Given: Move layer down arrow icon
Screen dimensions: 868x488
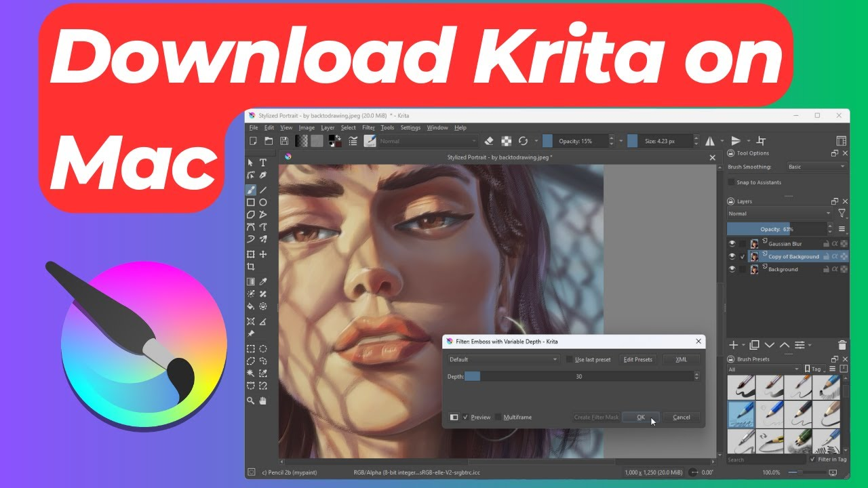Looking at the screenshot, I should click(770, 345).
